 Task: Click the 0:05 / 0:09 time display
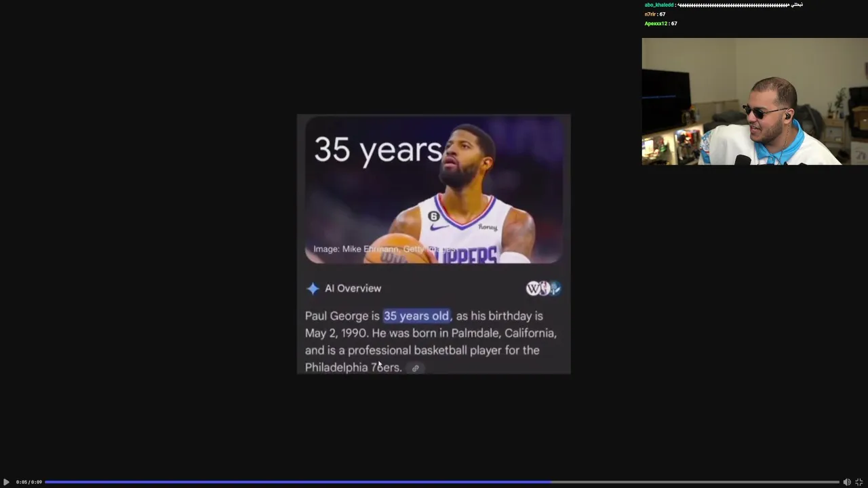pyautogui.click(x=29, y=482)
